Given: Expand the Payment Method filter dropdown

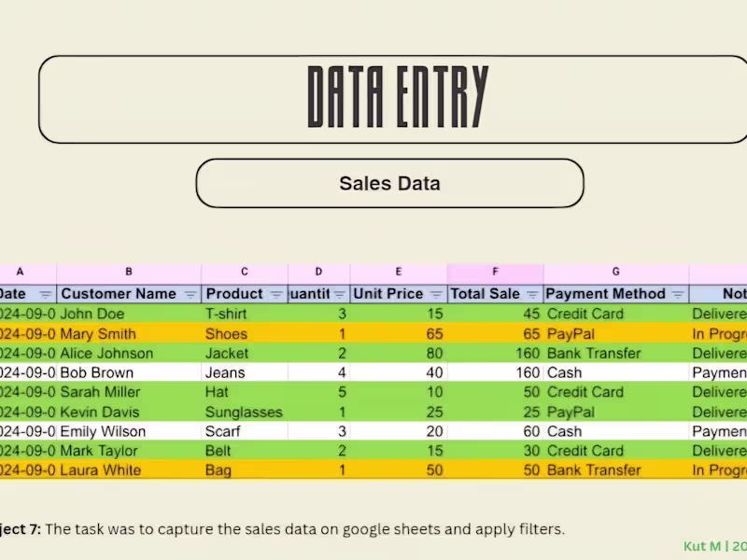Looking at the screenshot, I should (x=678, y=294).
